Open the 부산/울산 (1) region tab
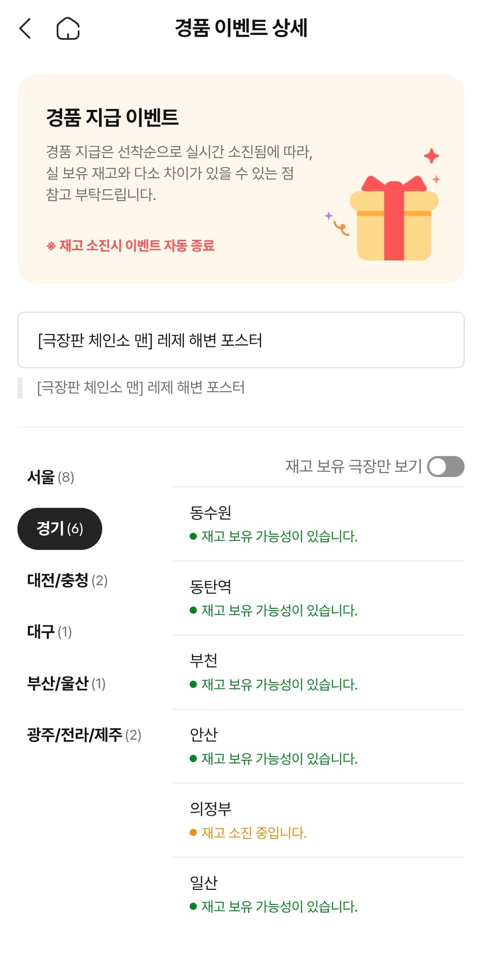The height and width of the screenshot is (980, 482). tap(66, 684)
